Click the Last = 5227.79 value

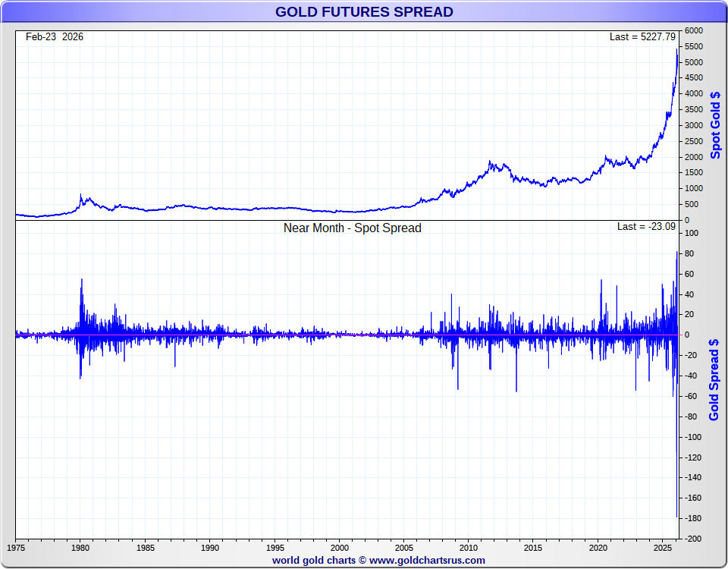coord(642,37)
